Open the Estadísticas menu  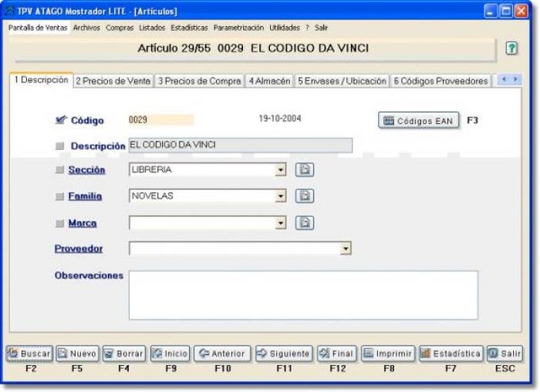coord(189,28)
